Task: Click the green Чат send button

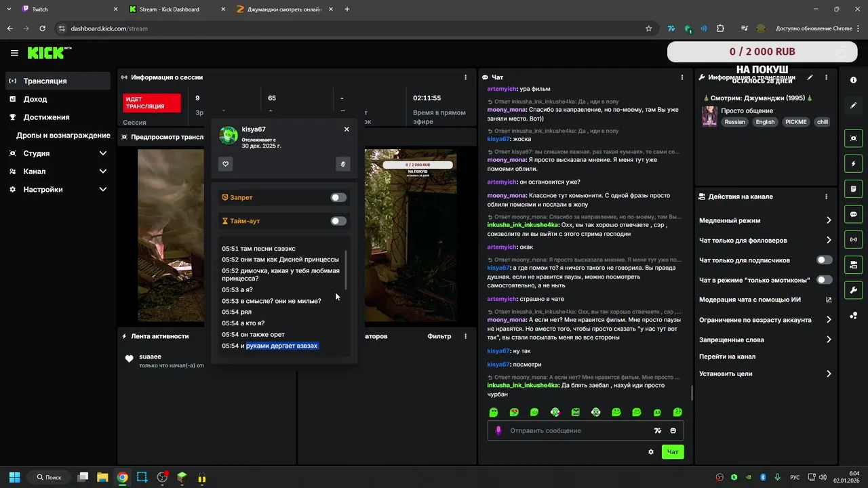Action: click(673, 452)
